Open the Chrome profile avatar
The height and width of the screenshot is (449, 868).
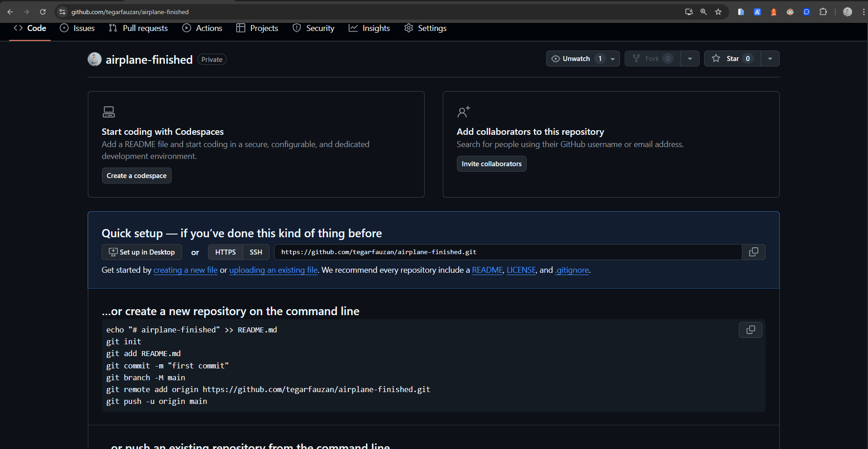(x=848, y=12)
